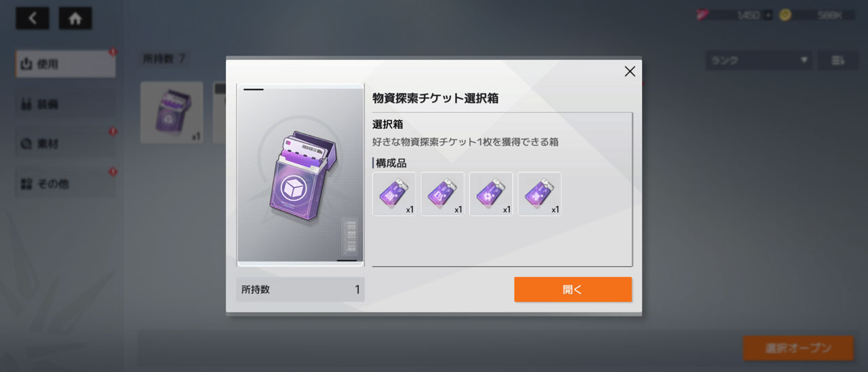Open the 使用 tab
This screenshot has width=868, height=372.
[65, 64]
